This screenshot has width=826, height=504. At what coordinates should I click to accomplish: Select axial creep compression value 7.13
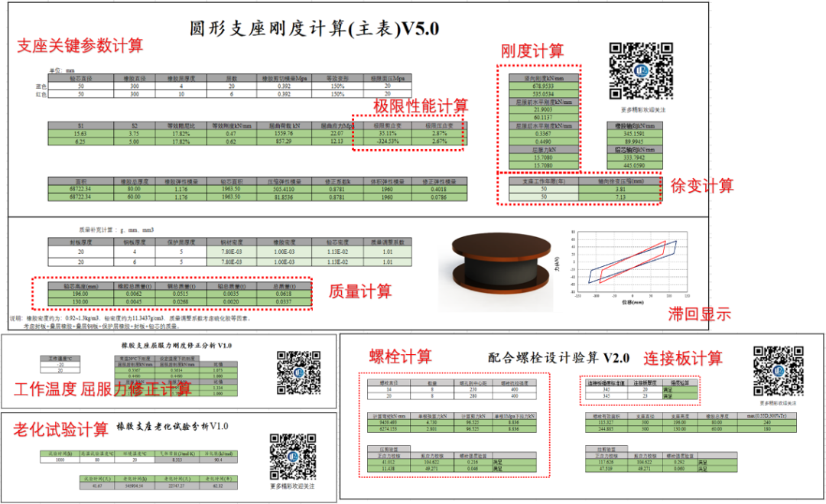click(x=620, y=197)
